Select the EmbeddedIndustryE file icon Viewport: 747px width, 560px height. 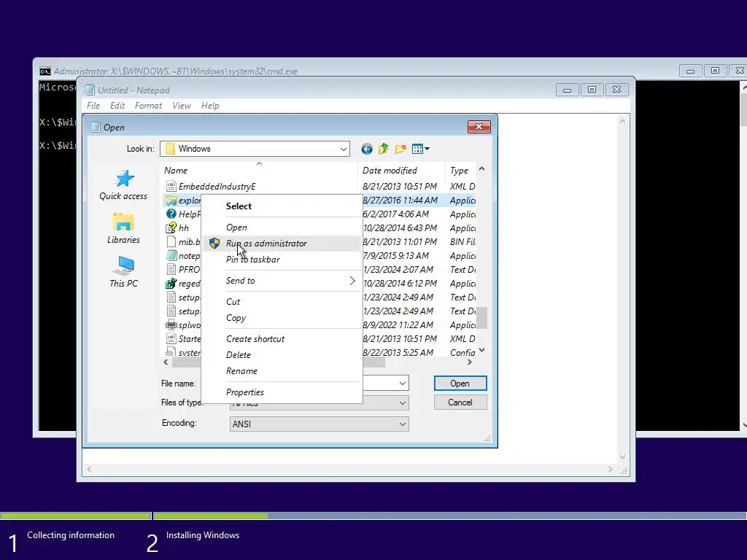pyautogui.click(x=171, y=186)
